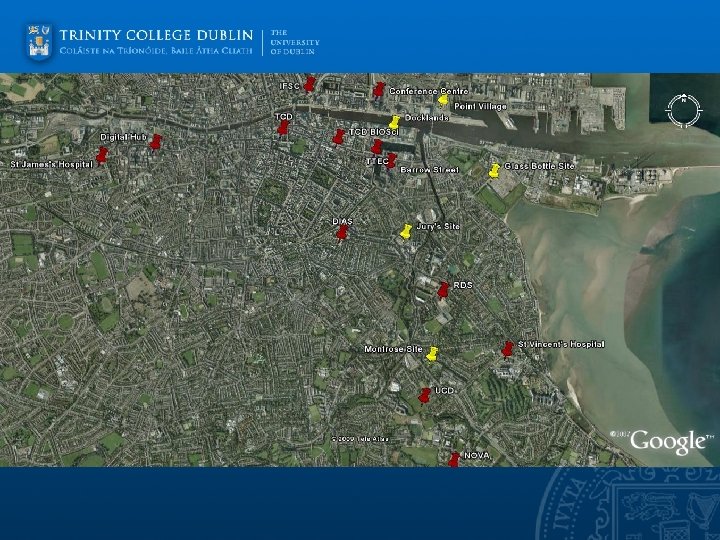Click the "UCD" map label
This screenshot has width=720, height=540.
(444, 391)
